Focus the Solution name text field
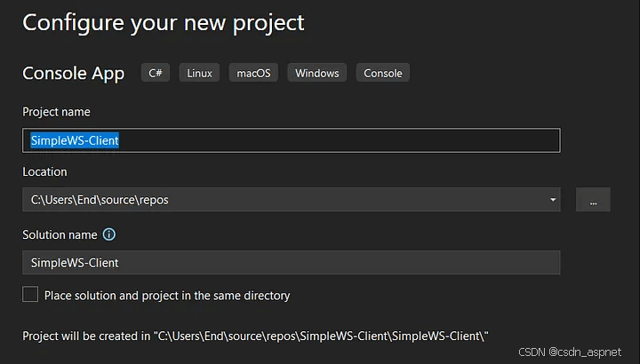640x364 pixels. click(x=291, y=263)
